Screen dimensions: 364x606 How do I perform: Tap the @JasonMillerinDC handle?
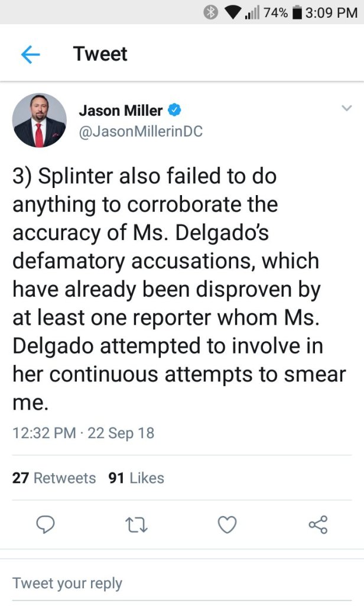click(141, 131)
